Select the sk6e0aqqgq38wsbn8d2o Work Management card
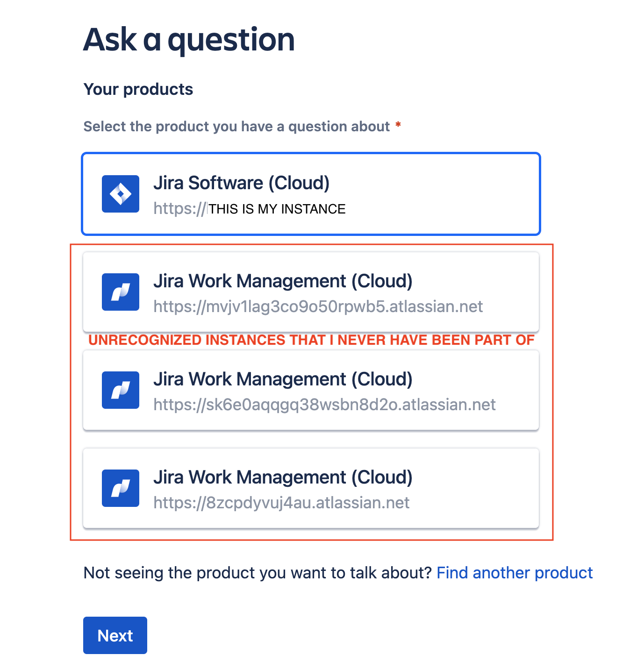Image resolution: width=644 pixels, height=669 pixels. point(311,390)
